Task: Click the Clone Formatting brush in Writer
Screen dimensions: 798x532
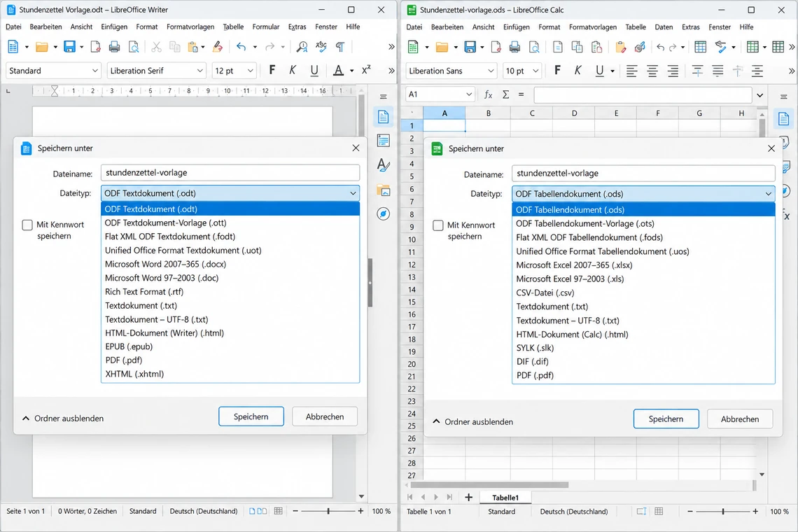Action: point(218,47)
